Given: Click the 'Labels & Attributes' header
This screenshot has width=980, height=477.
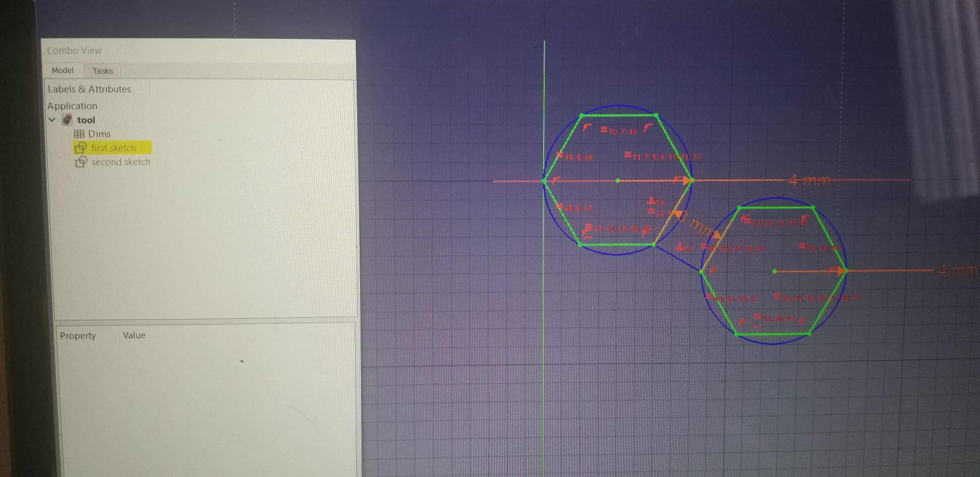Looking at the screenshot, I should (x=90, y=89).
